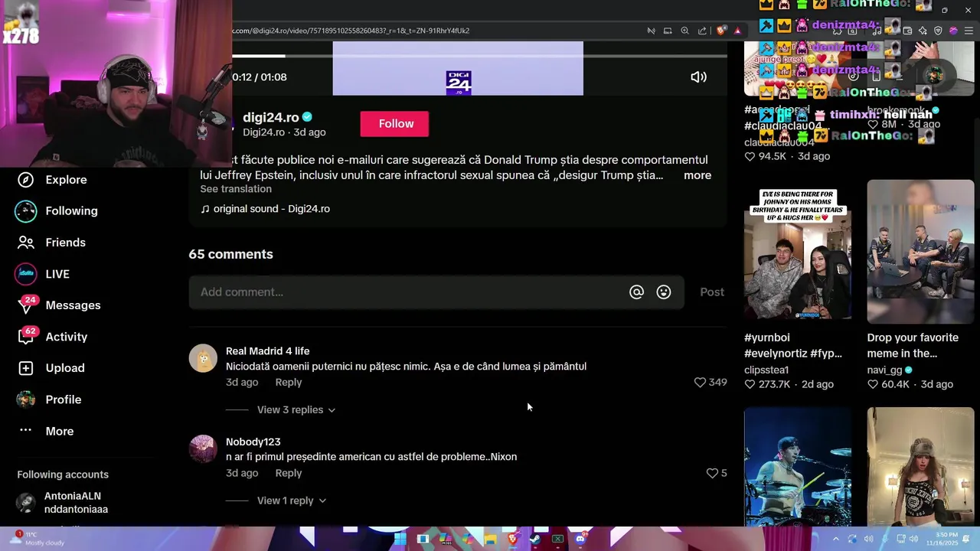Open Brave Shields icon in address bar
The image size is (980, 551).
[721, 31]
